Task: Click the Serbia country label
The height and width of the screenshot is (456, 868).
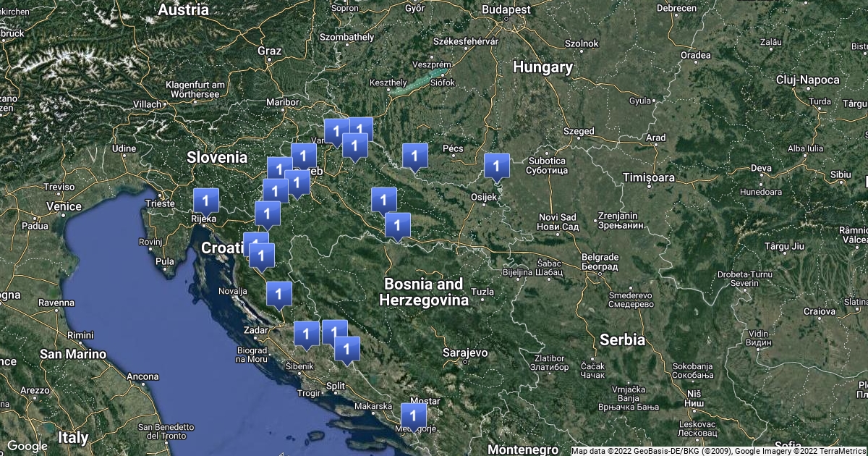Action: (622, 339)
